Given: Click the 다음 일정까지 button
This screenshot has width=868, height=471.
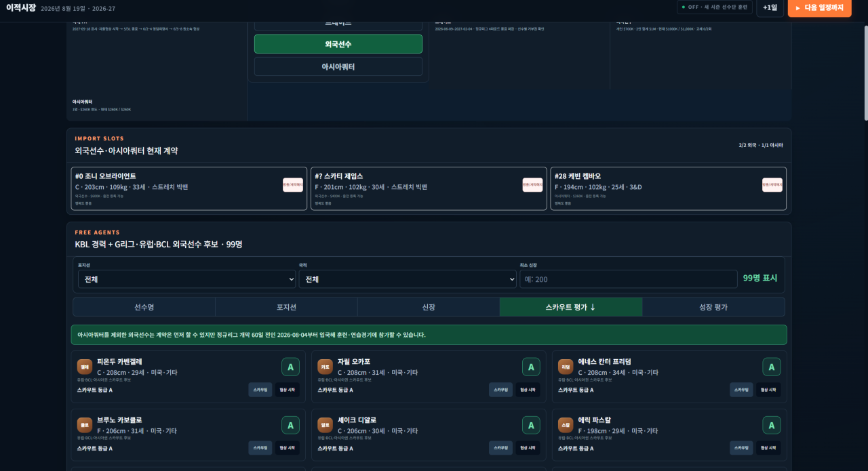Looking at the screenshot, I should tap(819, 7).
